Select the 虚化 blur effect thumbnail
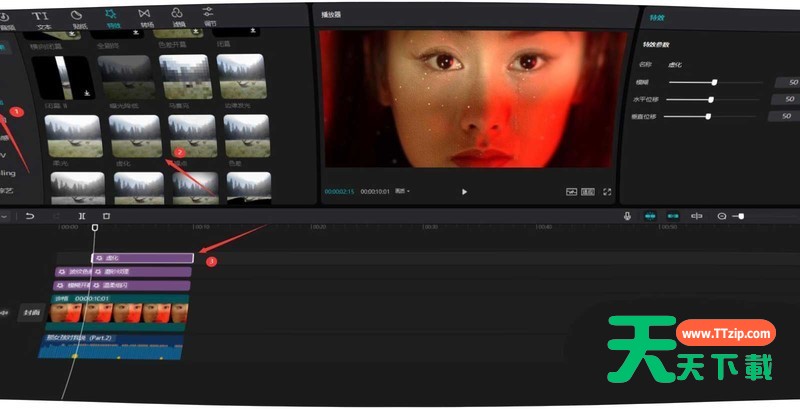 [x=136, y=138]
